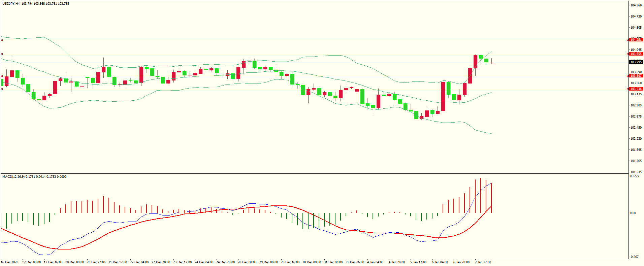The height and width of the screenshot is (266, 644).
Task: Click the 104.251 red price level label
Action: pos(636,40)
